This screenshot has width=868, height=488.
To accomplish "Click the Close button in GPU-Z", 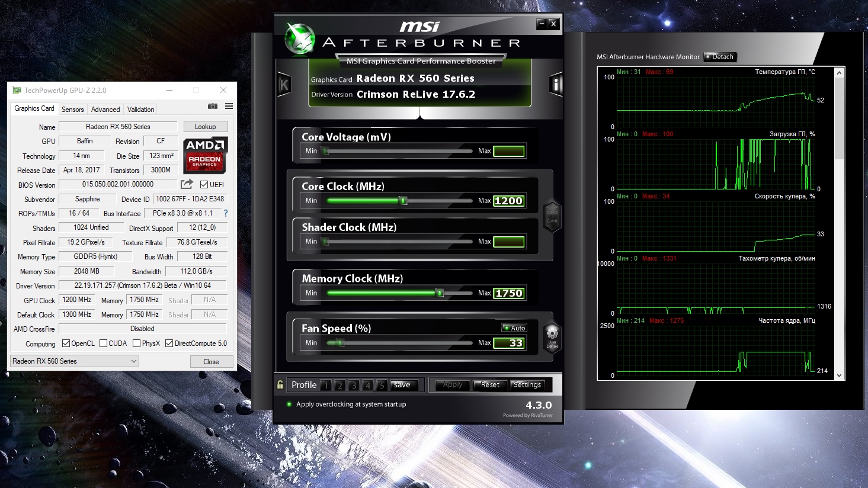I will pyautogui.click(x=211, y=361).
